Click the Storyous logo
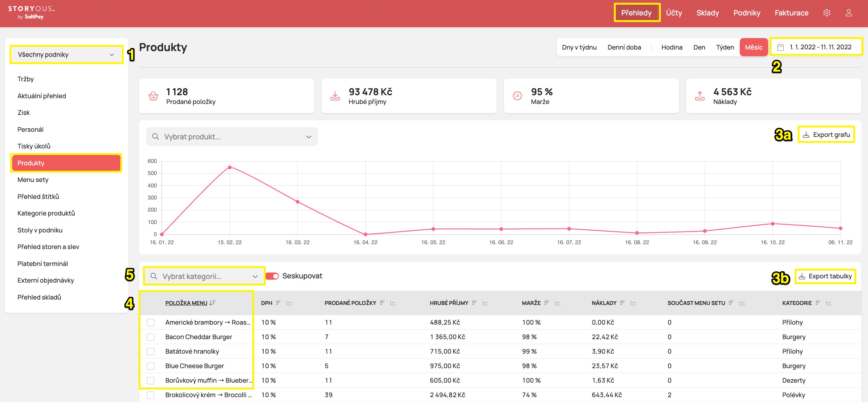The height and width of the screenshot is (402, 868). (31, 12)
